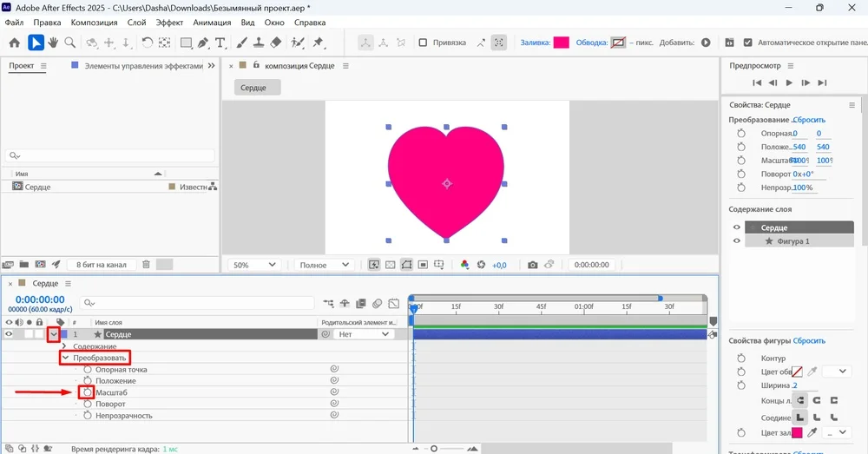Click the 8 бит на канал button
This screenshot has width=868, height=454.
101,265
